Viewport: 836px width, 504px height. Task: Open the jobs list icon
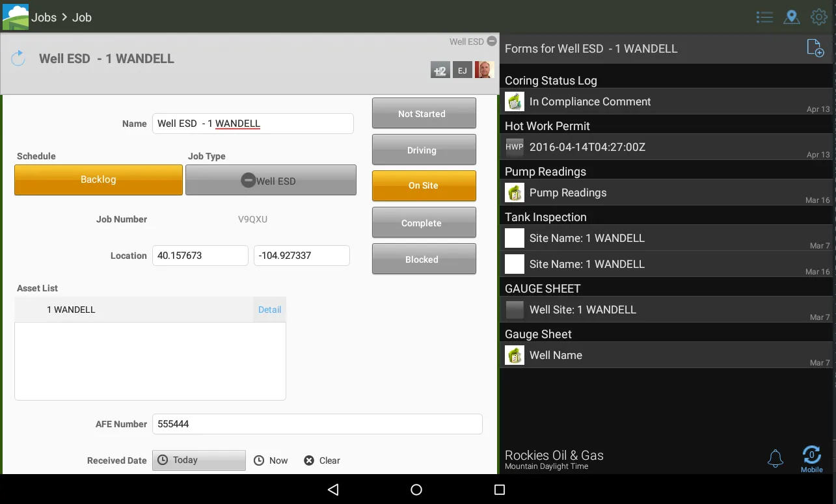(x=764, y=17)
